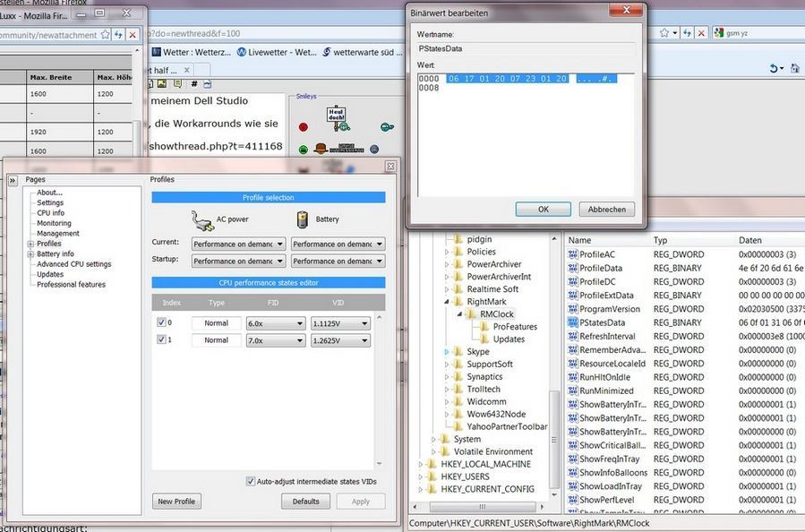
Task: Open the Livewetter bookmark
Action: [x=277, y=52]
